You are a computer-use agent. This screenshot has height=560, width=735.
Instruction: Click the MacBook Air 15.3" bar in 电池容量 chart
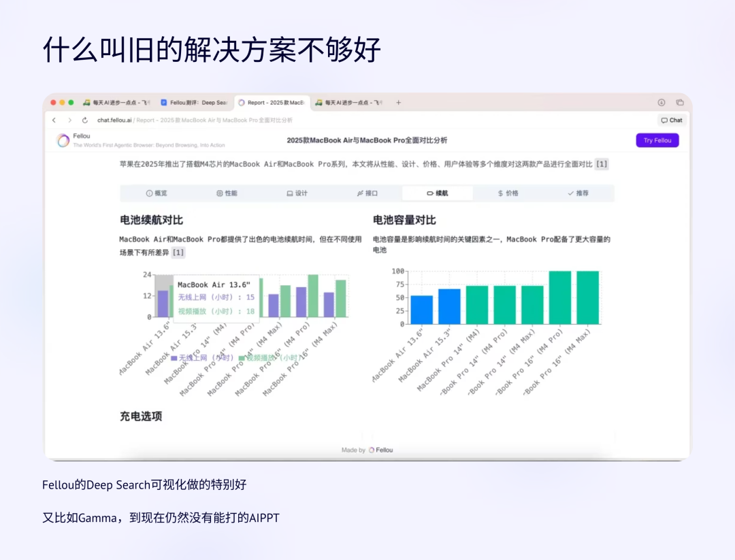(x=449, y=306)
